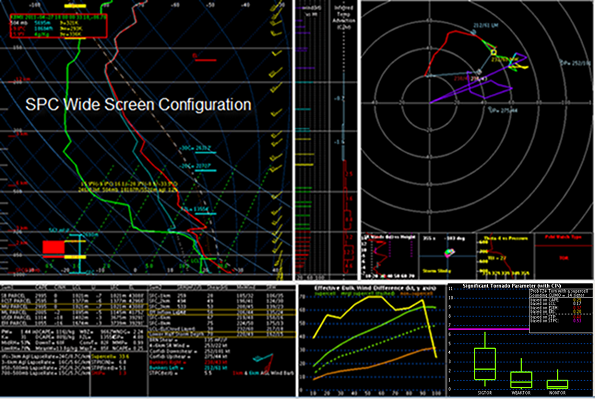Select the ML PARCEL row
This screenshot has height=399, width=595.
pos(74,312)
